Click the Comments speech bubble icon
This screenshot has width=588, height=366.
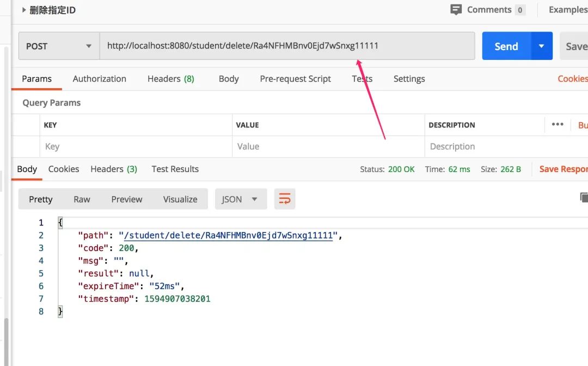456,10
